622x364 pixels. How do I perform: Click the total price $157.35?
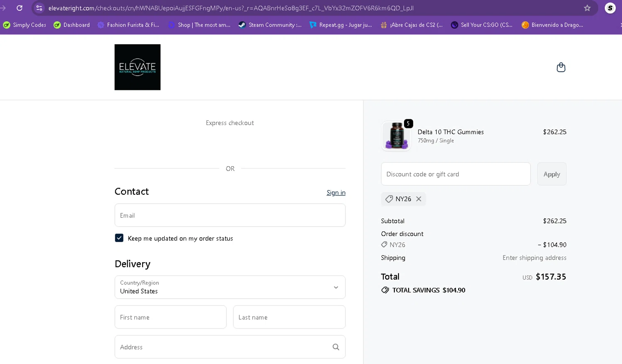tap(551, 277)
